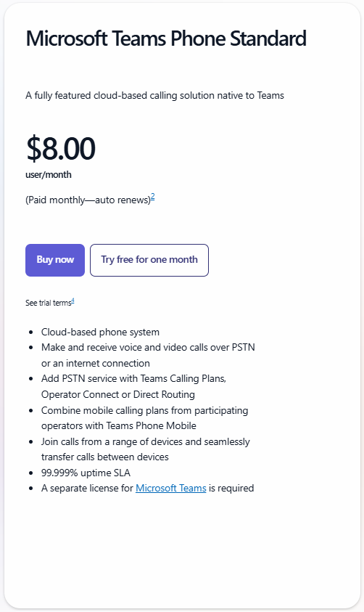
Task: Click the See trial terms text
Action: (49, 303)
